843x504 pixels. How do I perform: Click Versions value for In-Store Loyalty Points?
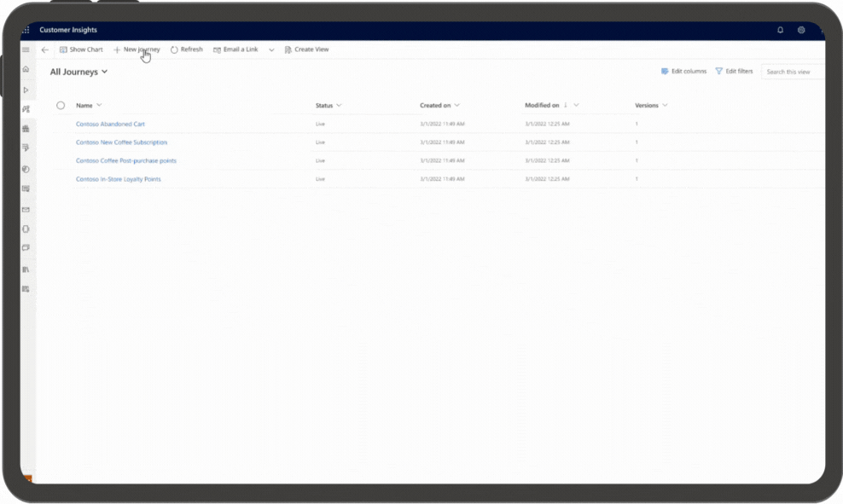[x=637, y=179]
